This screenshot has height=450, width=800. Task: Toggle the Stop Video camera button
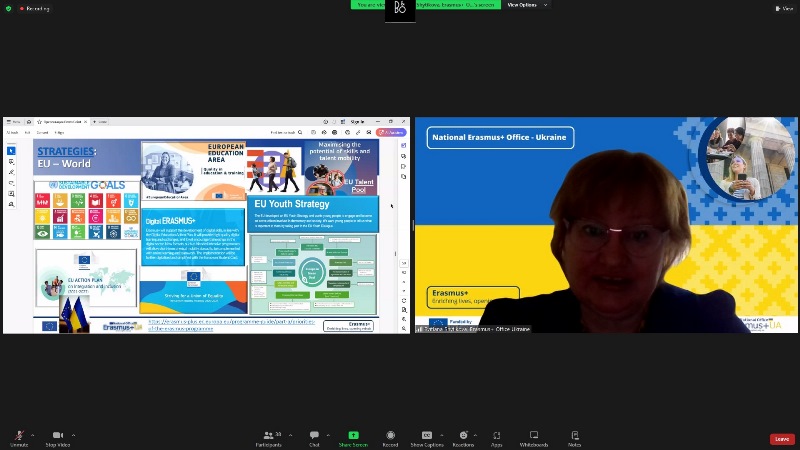(57, 436)
